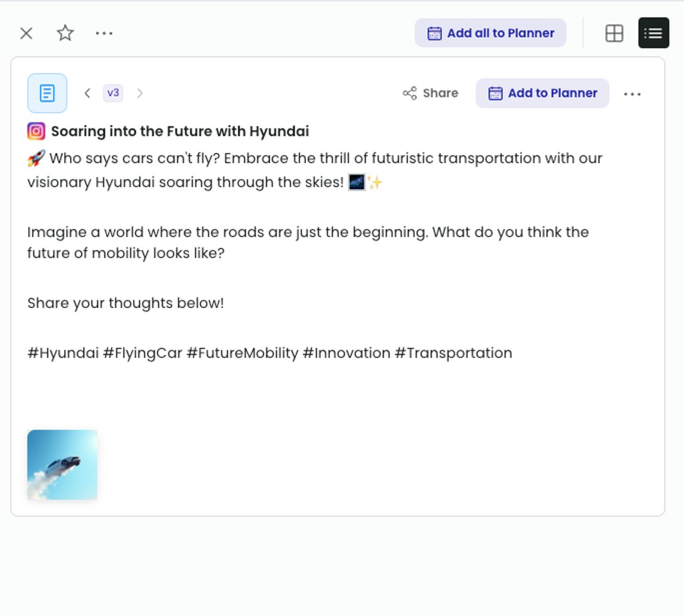
Task: Go to previous version with left chevron
Action: [x=88, y=93]
